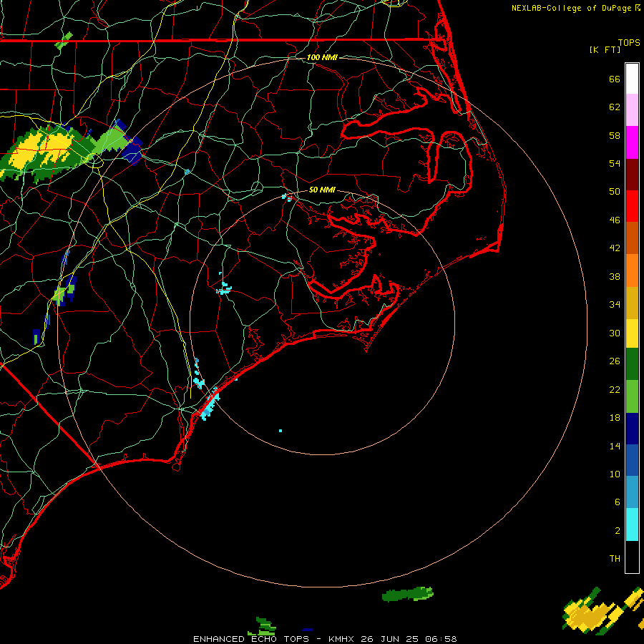Click the legend value 30
Viewport: 644px width, 644px height.
coord(615,333)
